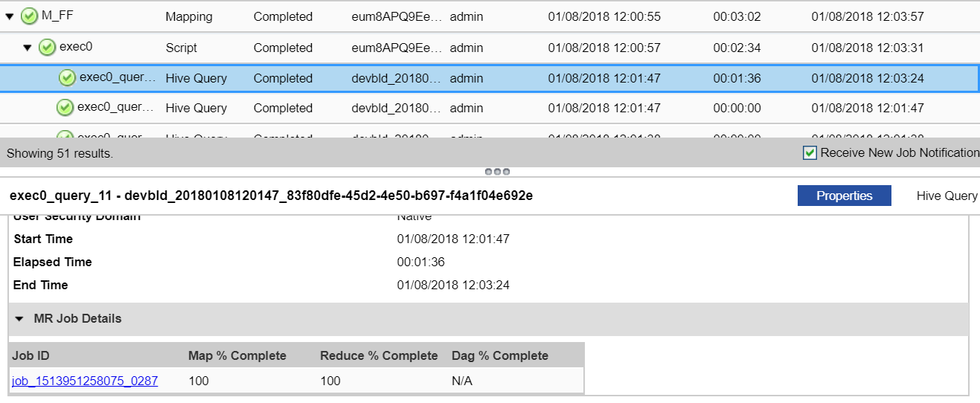Click elapsed time 00:02:34 in exec0 row

coord(737,48)
